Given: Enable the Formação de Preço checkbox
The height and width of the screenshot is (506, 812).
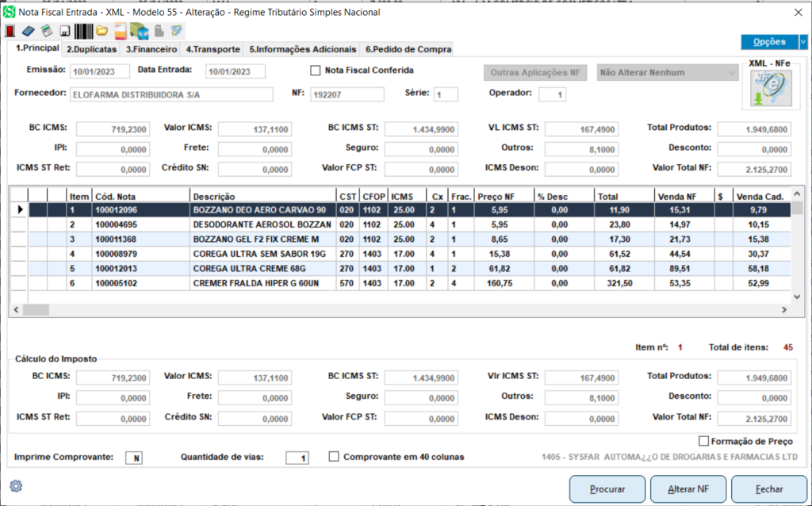Looking at the screenshot, I should (x=703, y=441).
